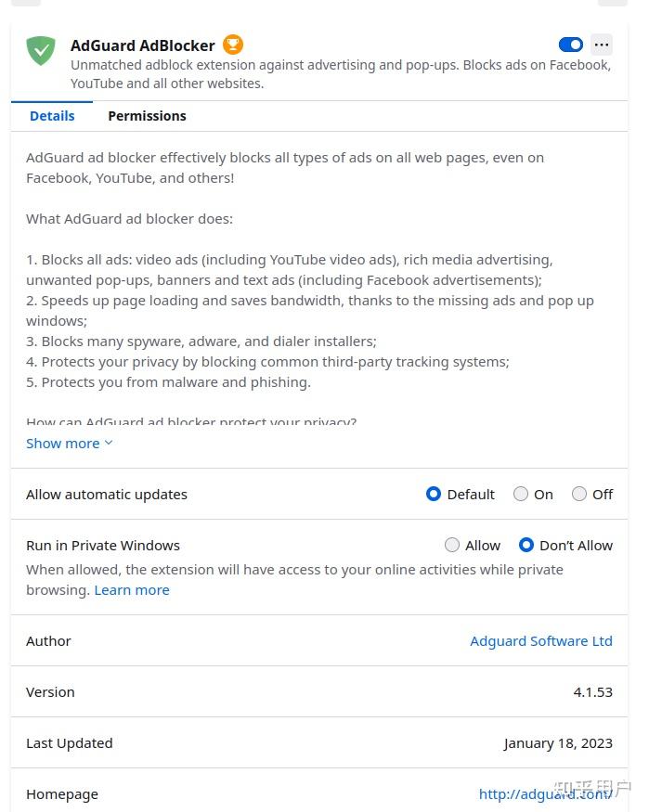Select the Details tab
This screenshot has width=649, height=812.
[52, 115]
